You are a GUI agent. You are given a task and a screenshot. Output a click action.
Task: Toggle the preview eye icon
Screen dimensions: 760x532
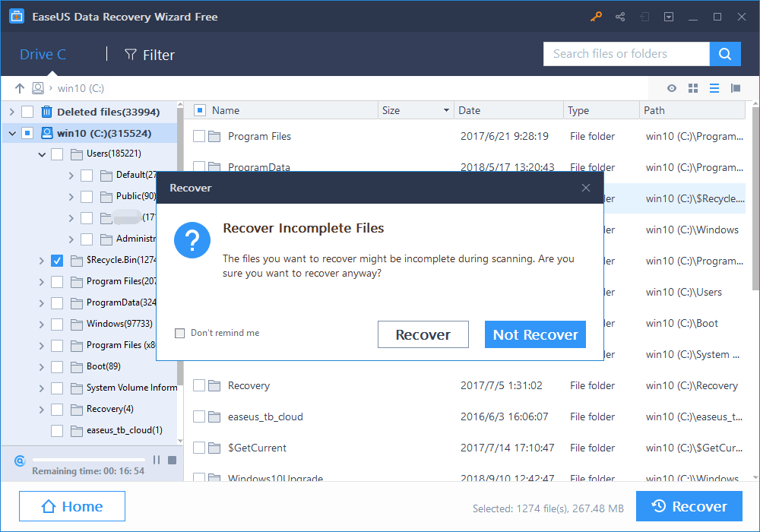click(x=672, y=88)
